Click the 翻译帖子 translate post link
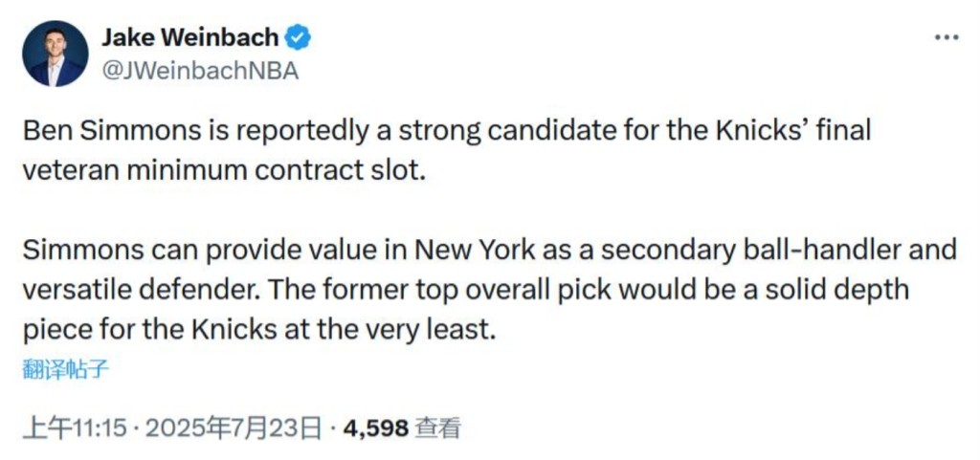 pos(65,369)
